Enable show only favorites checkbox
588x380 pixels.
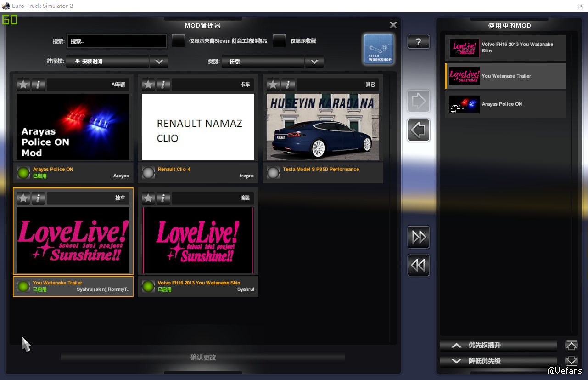tap(280, 41)
